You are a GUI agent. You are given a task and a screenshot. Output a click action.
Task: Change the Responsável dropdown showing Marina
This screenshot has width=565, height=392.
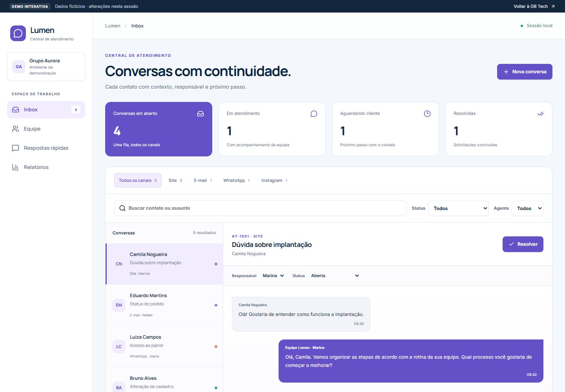point(273,276)
